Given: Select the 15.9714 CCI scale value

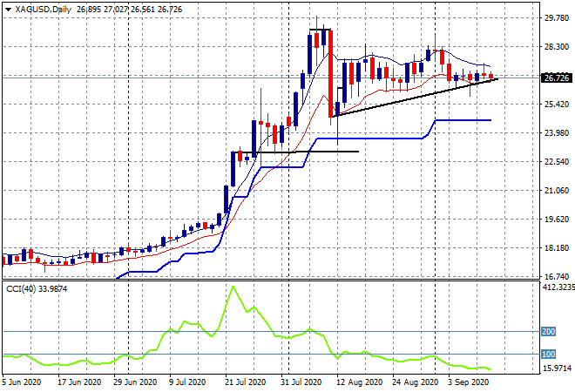Looking at the screenshot, I should pyautogui.click(x=557, y=368).
